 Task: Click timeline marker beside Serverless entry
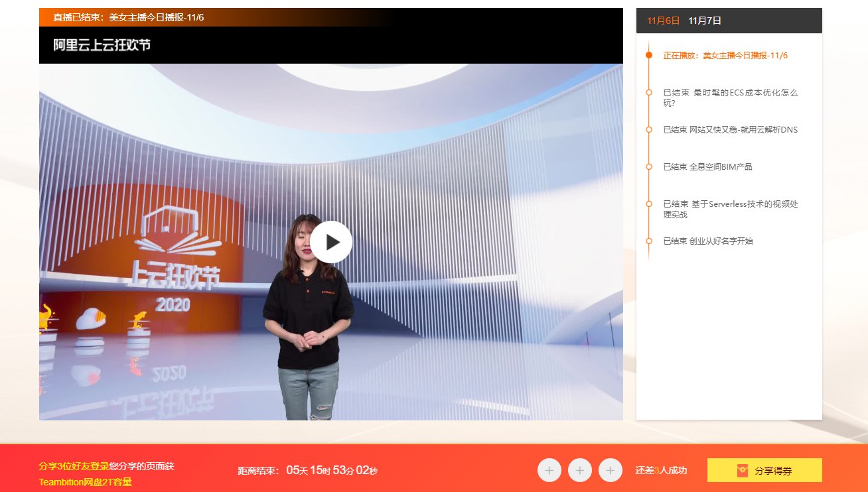[x=649, y=204]
